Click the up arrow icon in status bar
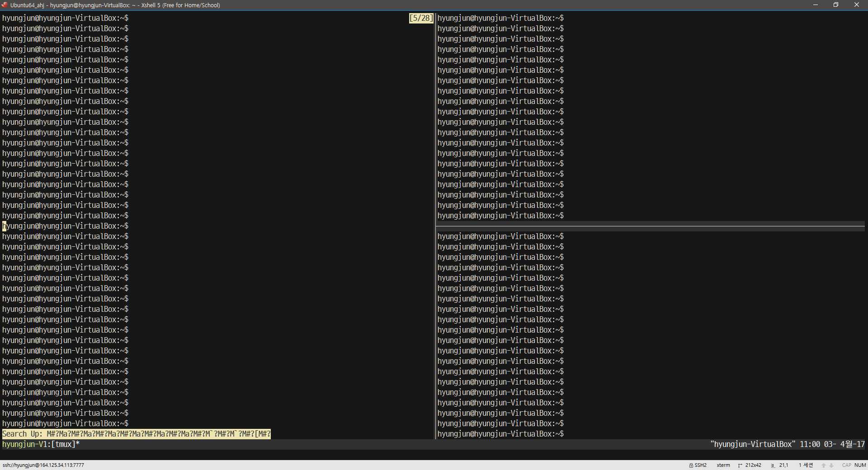The height and width of the screenshot is (470, 868). click(823, 465)
